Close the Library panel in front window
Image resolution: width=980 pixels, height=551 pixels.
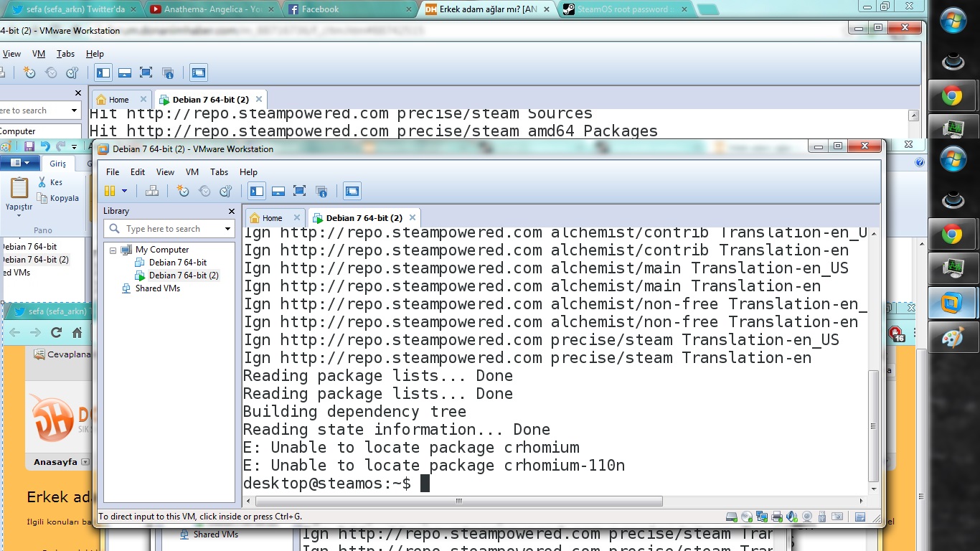(231, 211)
